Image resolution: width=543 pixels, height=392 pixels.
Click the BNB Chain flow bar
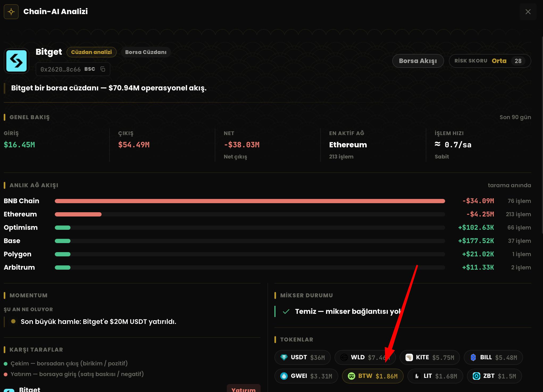coord(250,201)
